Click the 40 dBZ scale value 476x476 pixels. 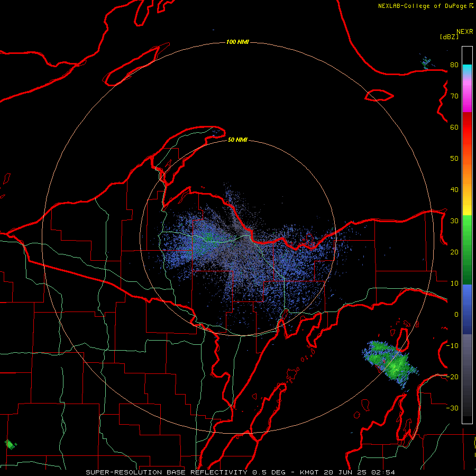pyautogui.click(x=454, y=190)
